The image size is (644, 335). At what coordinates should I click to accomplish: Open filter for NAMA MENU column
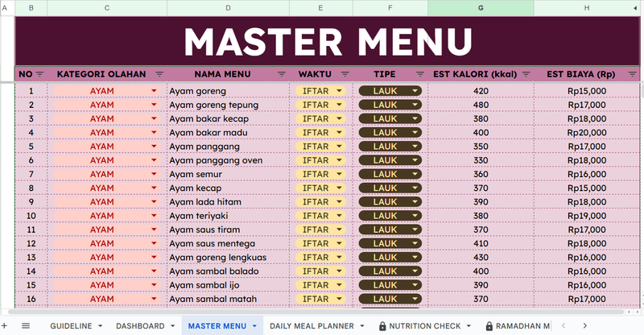pyautogui.click(x=281, y=74)
